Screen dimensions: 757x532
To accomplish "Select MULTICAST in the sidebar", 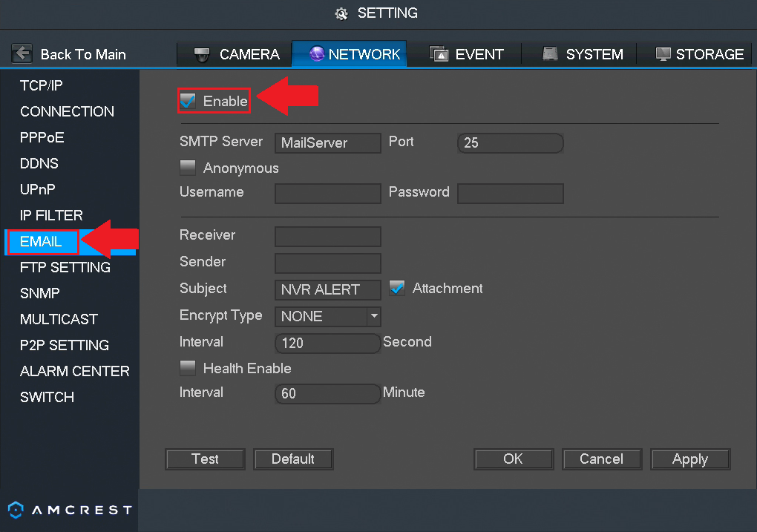I will coord(59,319).
